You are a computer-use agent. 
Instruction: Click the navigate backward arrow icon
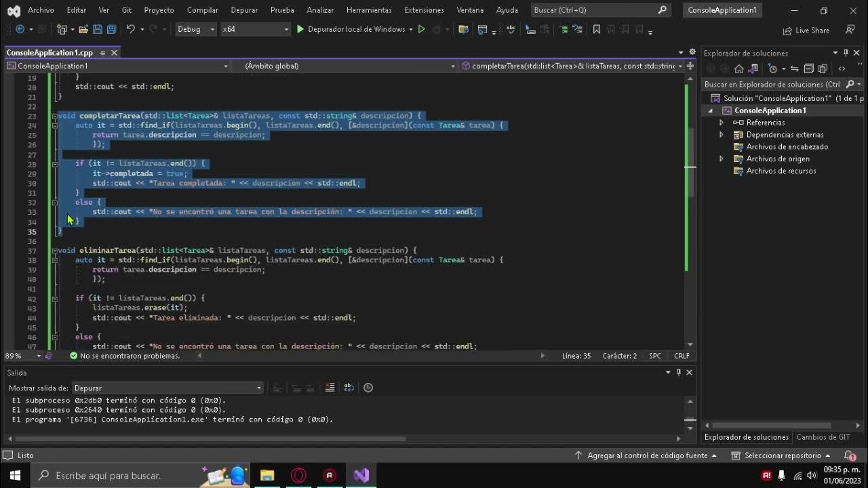coord(20,29)
